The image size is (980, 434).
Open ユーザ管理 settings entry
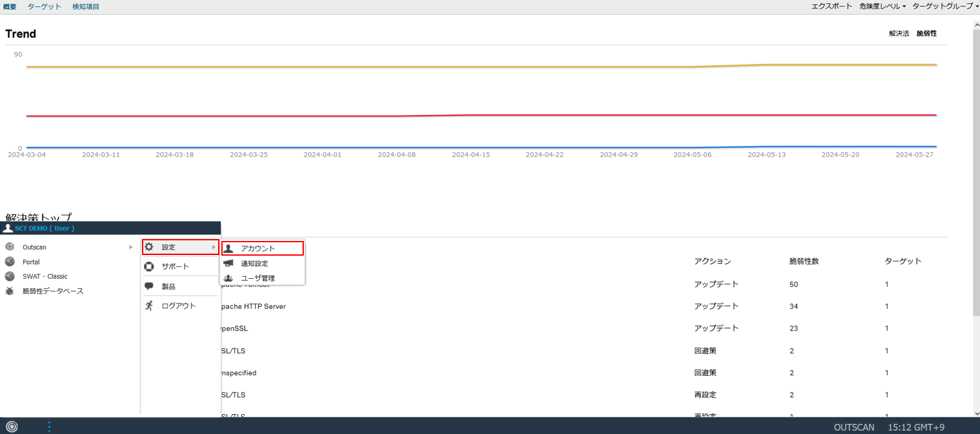pos(258,279)
